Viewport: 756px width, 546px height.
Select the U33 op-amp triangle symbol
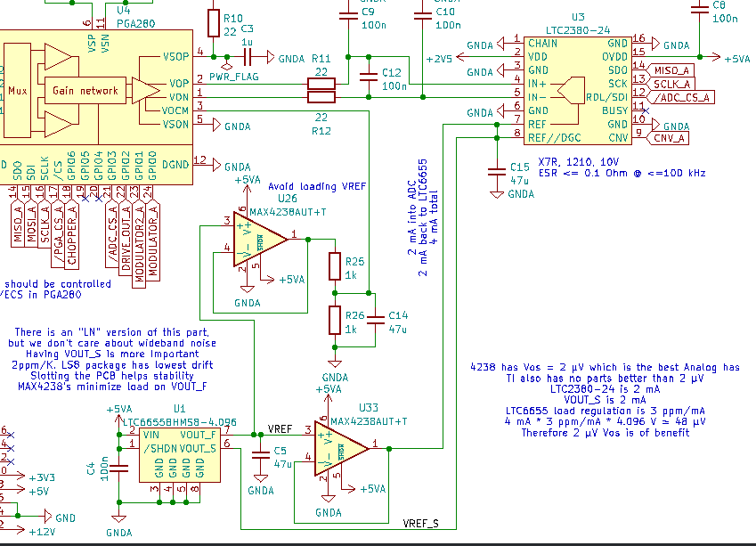[x=341, y=449]
